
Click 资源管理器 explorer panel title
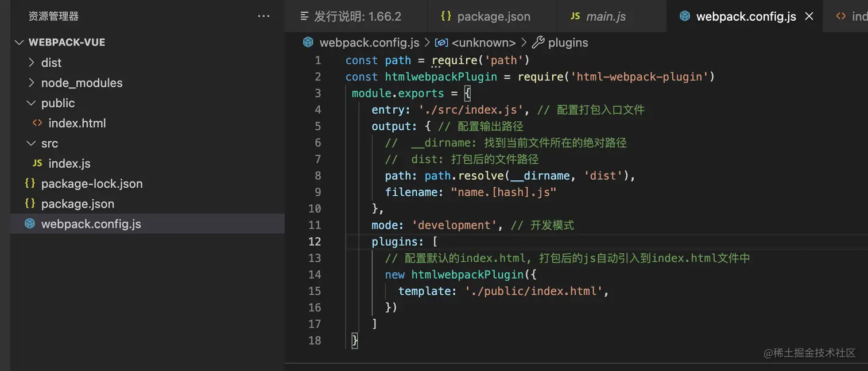point(53,16)
